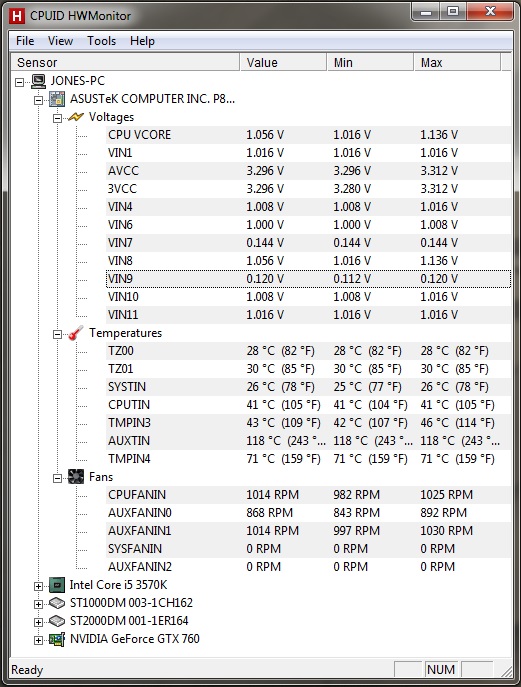Click the HWMonitor app icon in title bar
Image resolution: width=521 pixels, height=687 pixels.
(x=17, y=16)
